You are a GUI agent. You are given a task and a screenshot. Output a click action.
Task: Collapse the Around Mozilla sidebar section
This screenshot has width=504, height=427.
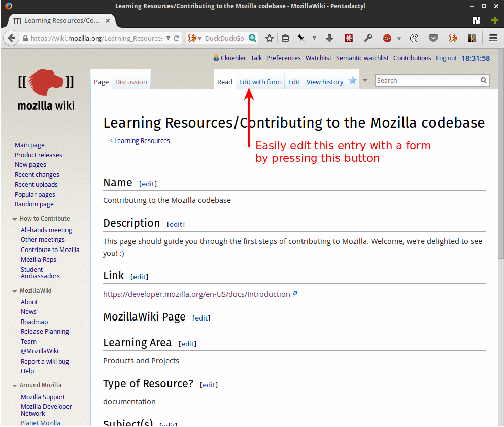click(x=14, y=386)
